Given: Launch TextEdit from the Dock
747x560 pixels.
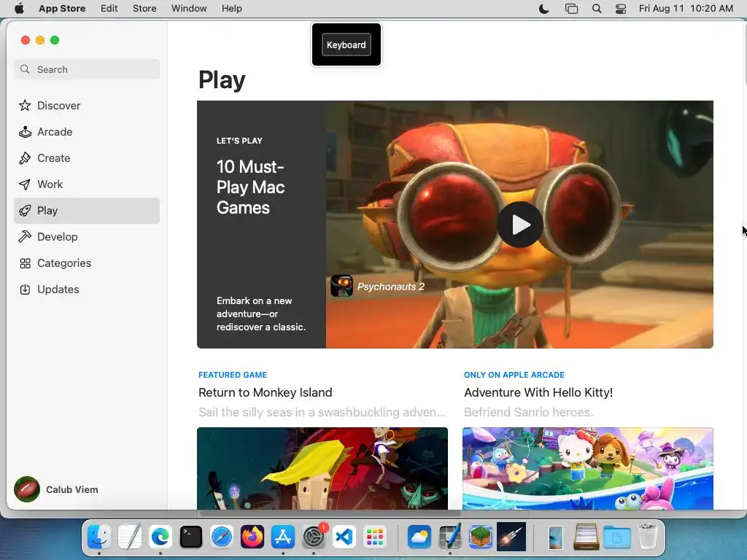Looking at the screenshot, I should (x=130, y=537).
